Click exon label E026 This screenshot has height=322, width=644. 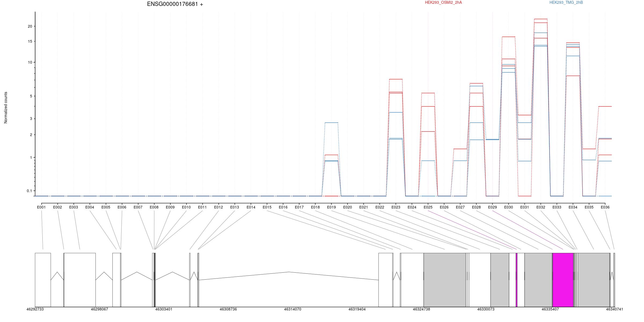(444, 207)
